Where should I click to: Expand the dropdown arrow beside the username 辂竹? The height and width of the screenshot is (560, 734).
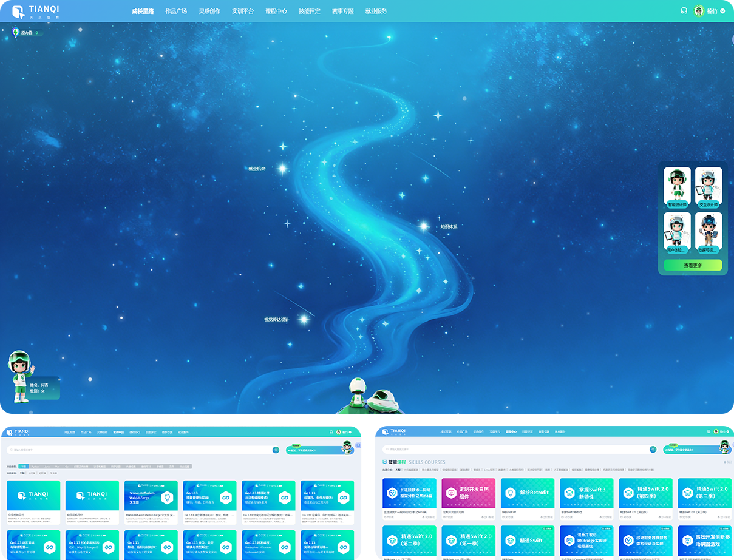pos(722,11)
